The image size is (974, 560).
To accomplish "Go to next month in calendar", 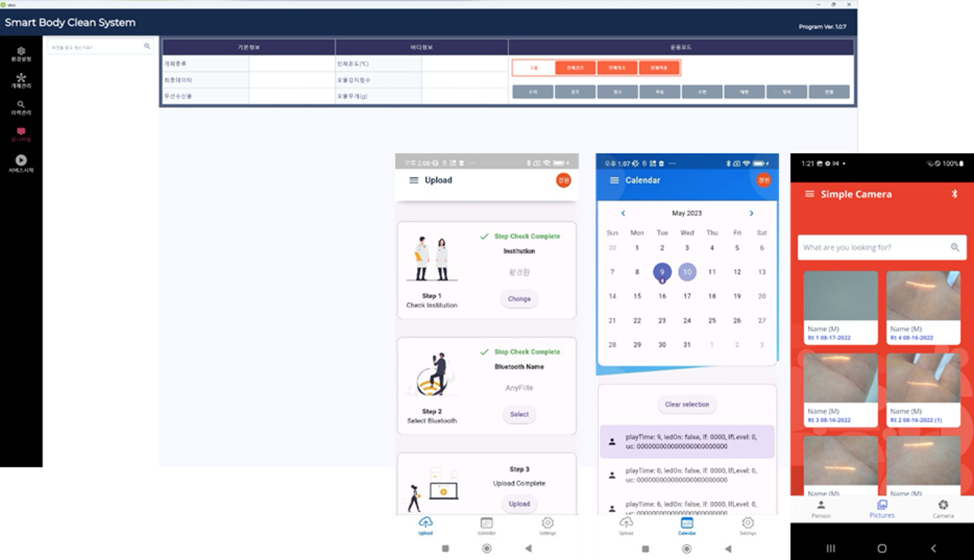I will tap(751, 213).
